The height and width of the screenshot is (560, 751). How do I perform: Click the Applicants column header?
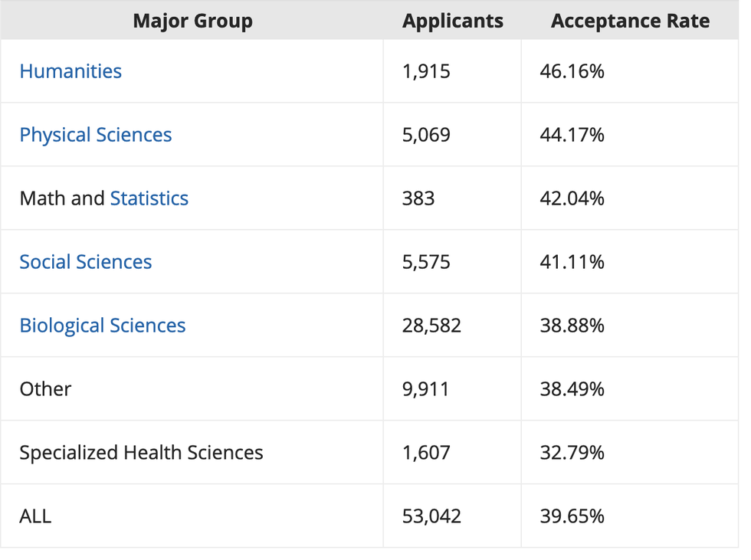[x=453, y=21]
